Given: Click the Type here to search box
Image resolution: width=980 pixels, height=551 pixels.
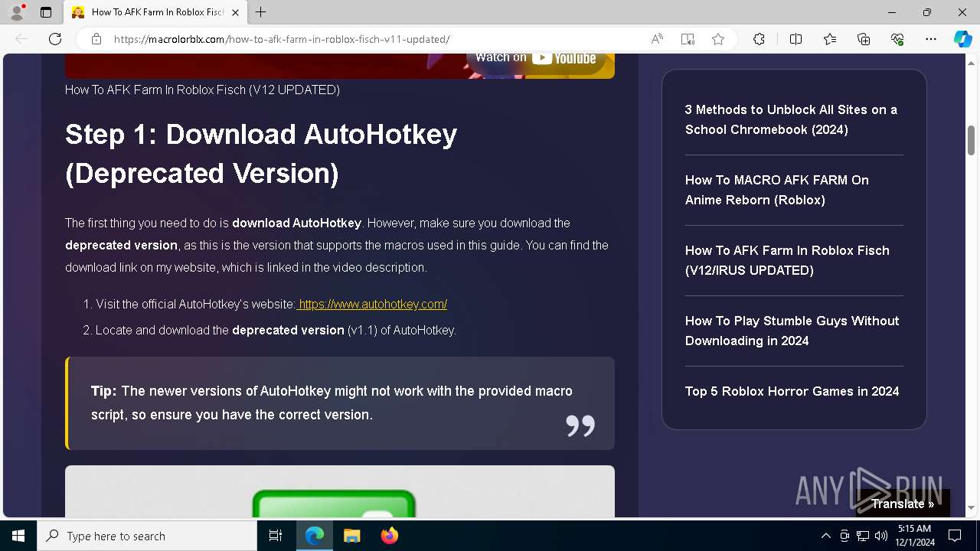Looking at the screenshot, I should coord(147,536).
